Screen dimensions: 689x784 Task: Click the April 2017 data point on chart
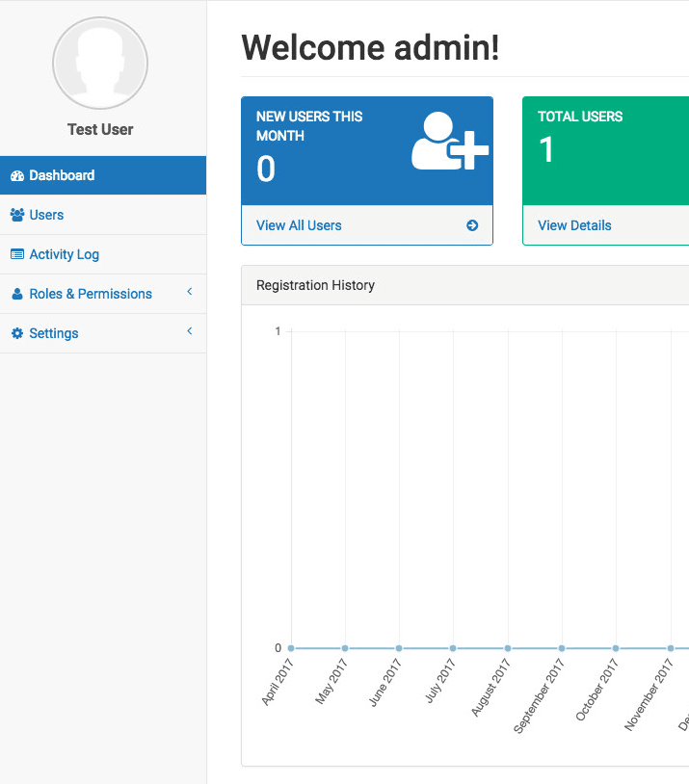[x=291, y=648]
